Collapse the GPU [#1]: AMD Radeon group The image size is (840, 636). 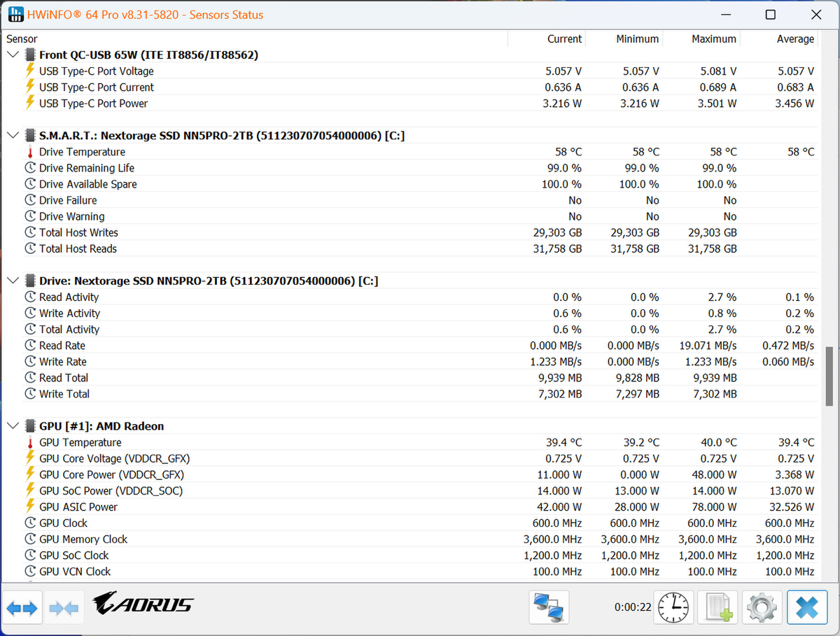tap(13, 426)
